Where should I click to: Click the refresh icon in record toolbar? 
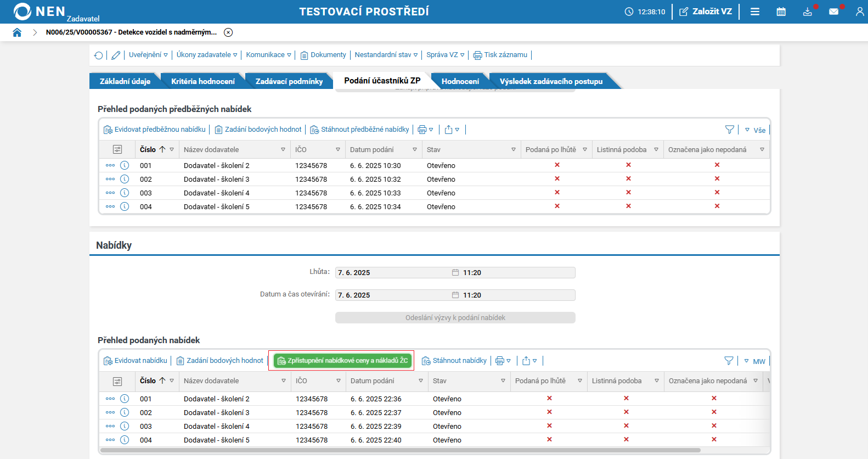tap(99, 55)
